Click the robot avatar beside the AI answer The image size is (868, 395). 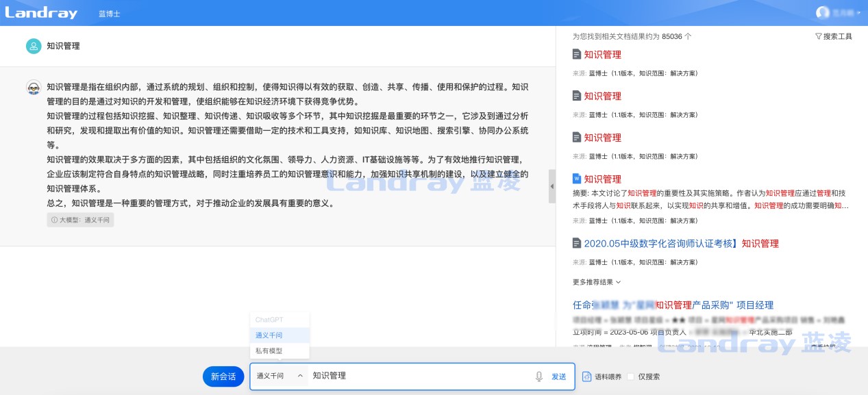click(x=33, y=88)
